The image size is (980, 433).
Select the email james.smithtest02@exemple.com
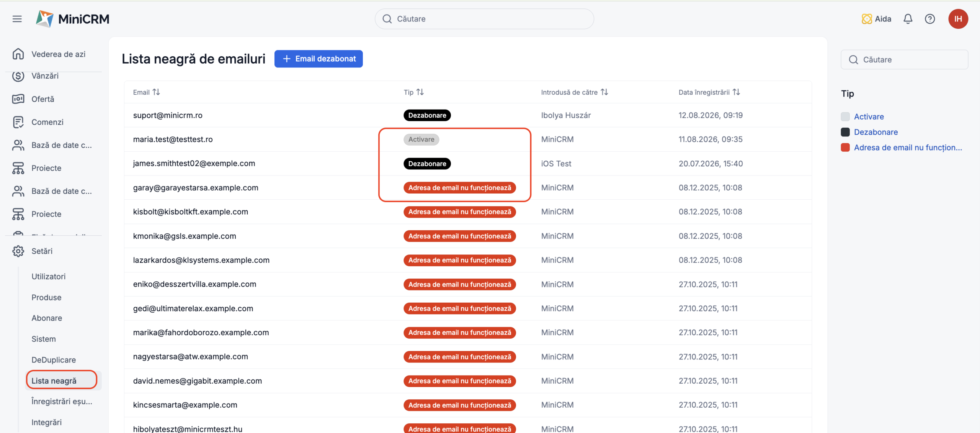194,164
